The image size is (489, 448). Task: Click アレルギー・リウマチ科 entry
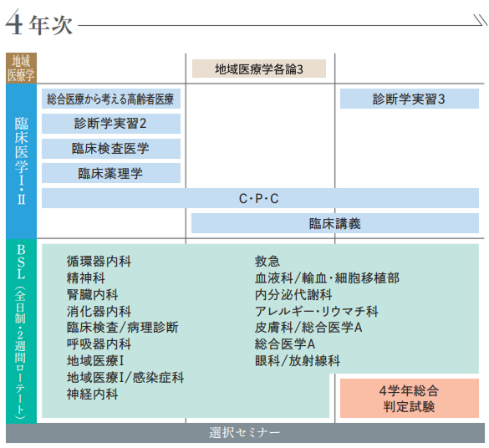point(316,311)
